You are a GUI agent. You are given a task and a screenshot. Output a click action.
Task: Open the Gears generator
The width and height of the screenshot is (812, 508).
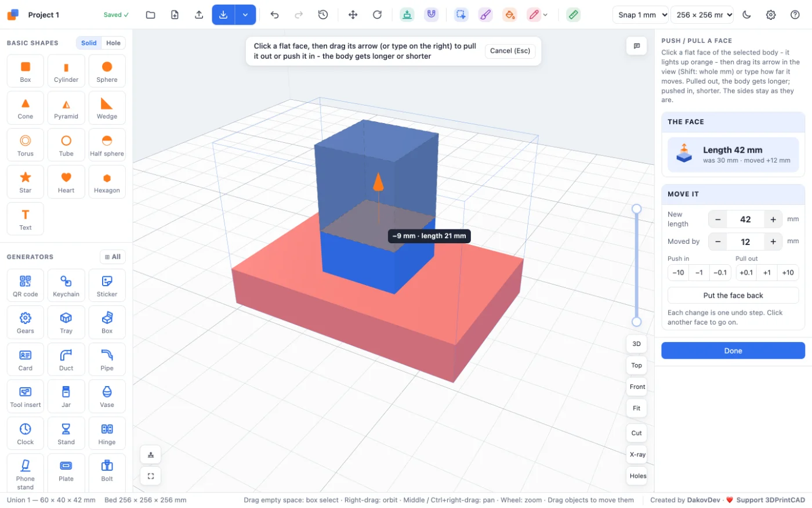coord(26,322)
